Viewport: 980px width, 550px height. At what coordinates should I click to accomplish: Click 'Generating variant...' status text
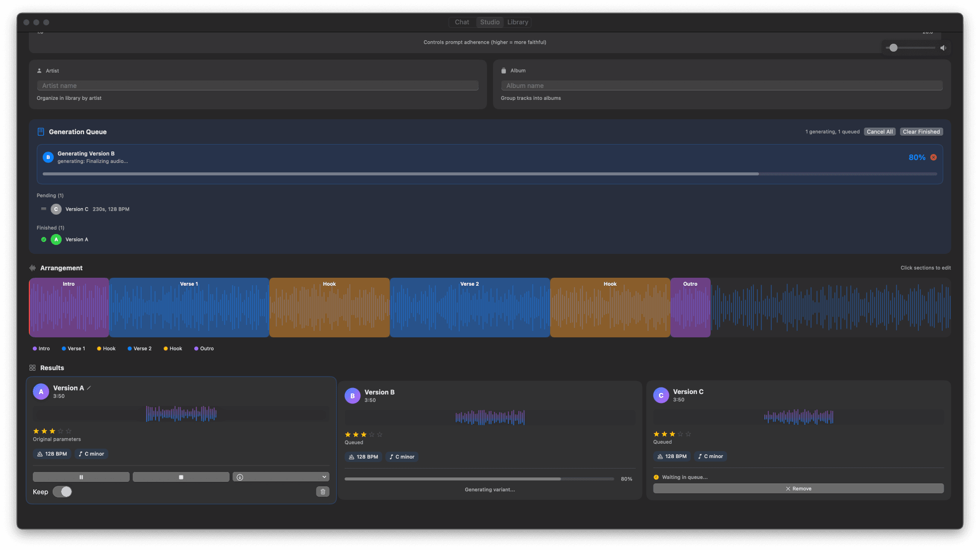490,489
